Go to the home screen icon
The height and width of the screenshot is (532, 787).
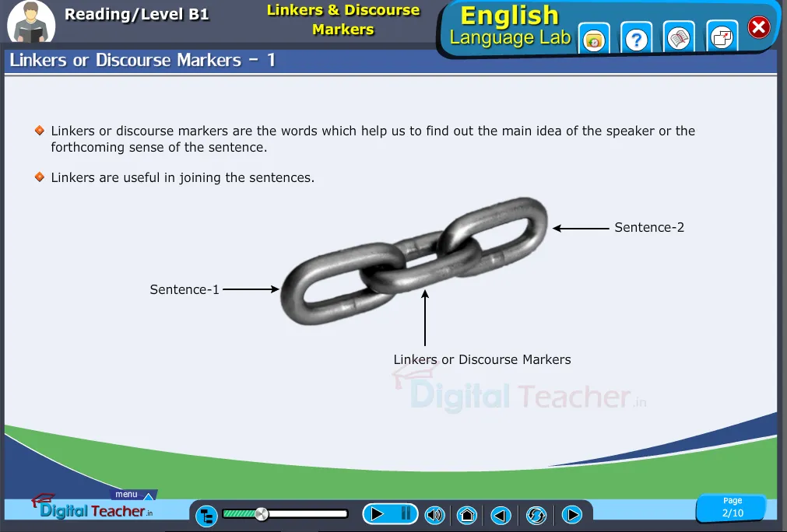(467, 515)
